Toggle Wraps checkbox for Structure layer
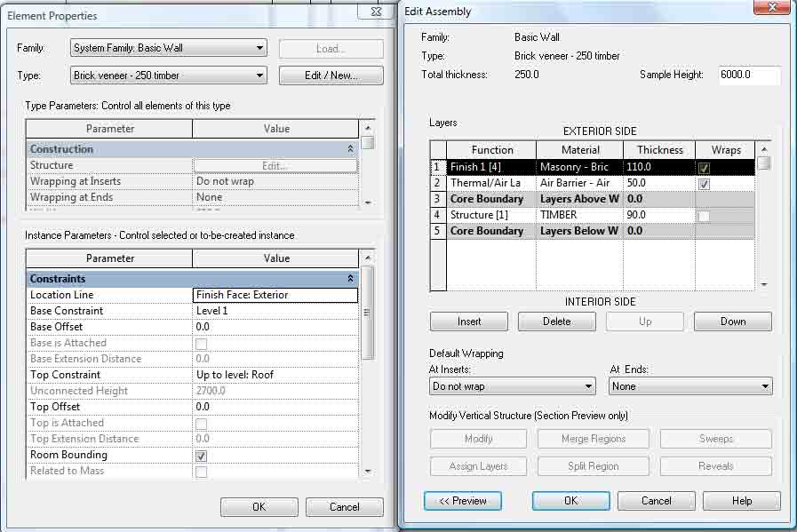 704,217
